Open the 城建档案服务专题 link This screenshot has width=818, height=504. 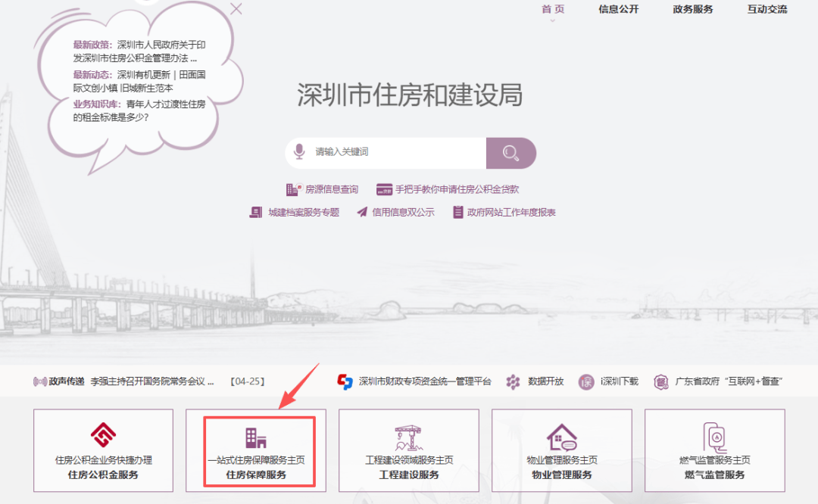pyautogui.click(x=304, y=212)
